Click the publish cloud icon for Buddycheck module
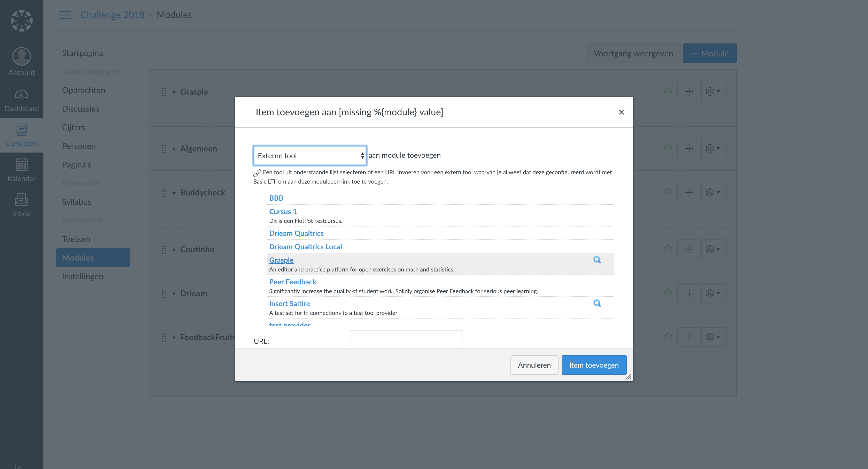 [x=668, y=192]
